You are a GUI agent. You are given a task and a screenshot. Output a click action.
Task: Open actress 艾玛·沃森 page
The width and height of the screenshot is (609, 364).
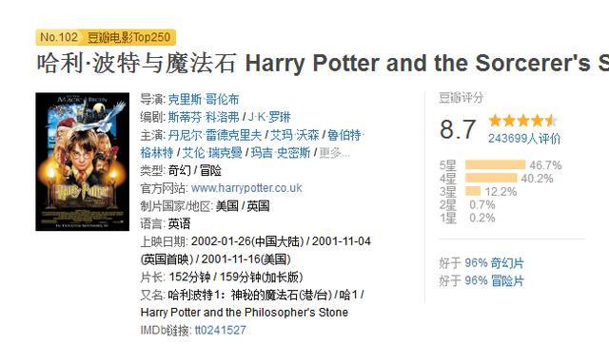(x=294, y=135)
